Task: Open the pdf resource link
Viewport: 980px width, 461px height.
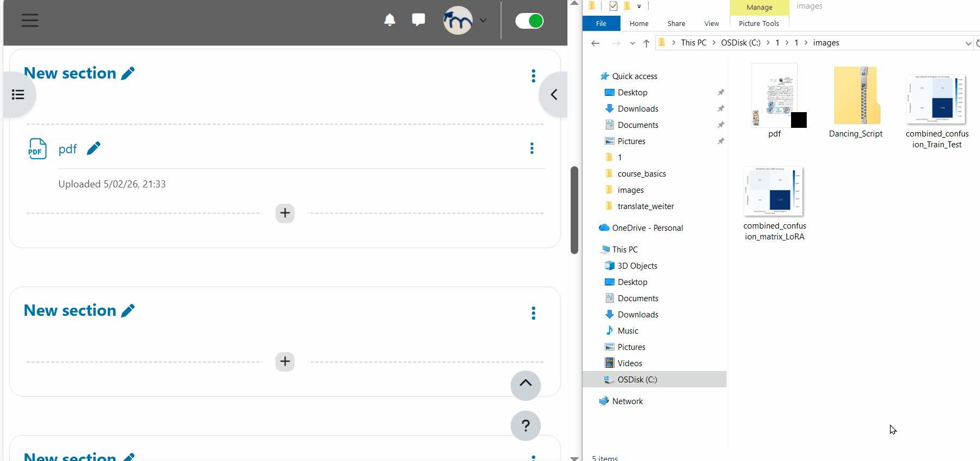Action: click(68, 149)
